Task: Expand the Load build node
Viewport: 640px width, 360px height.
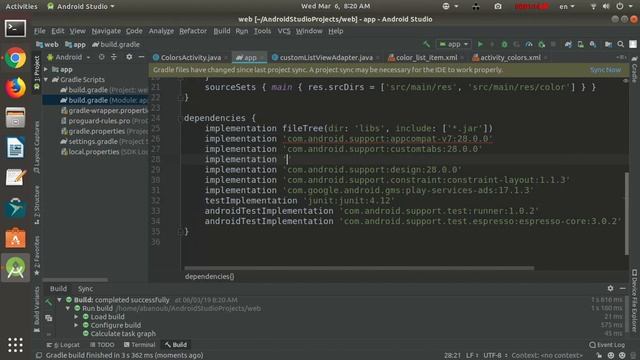Action: (76, 317)
